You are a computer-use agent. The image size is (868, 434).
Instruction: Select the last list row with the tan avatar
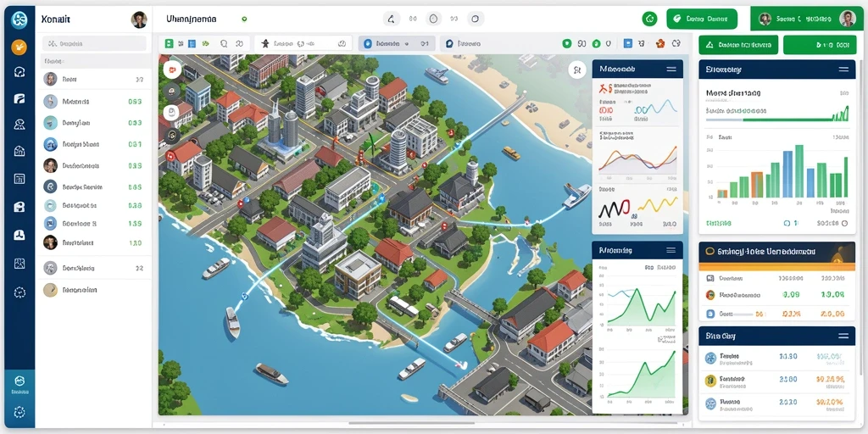click(x=93, y=290)
